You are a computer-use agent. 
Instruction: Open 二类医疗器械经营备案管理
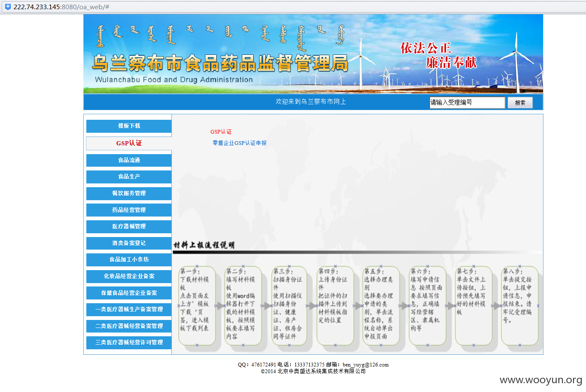[129, 326]
